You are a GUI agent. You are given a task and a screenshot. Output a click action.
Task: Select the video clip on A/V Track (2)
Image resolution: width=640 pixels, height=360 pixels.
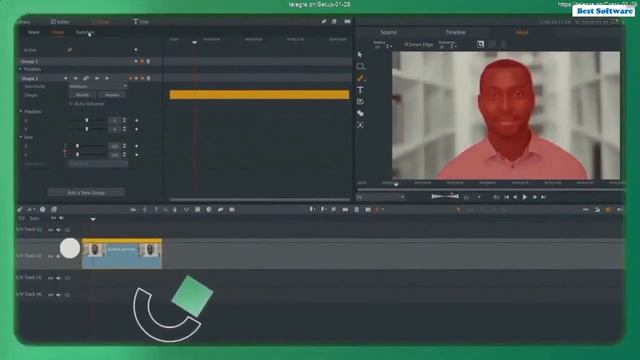point(122,254)
